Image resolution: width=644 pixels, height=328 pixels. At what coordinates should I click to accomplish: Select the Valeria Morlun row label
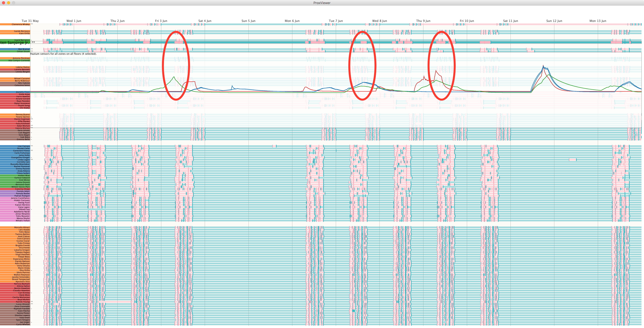15,128
